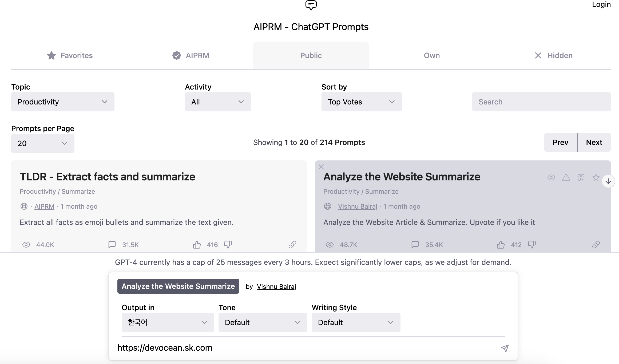Click the views eye icon showing 48.7K
Screen dimensions: 619x364
click(330, 245)
